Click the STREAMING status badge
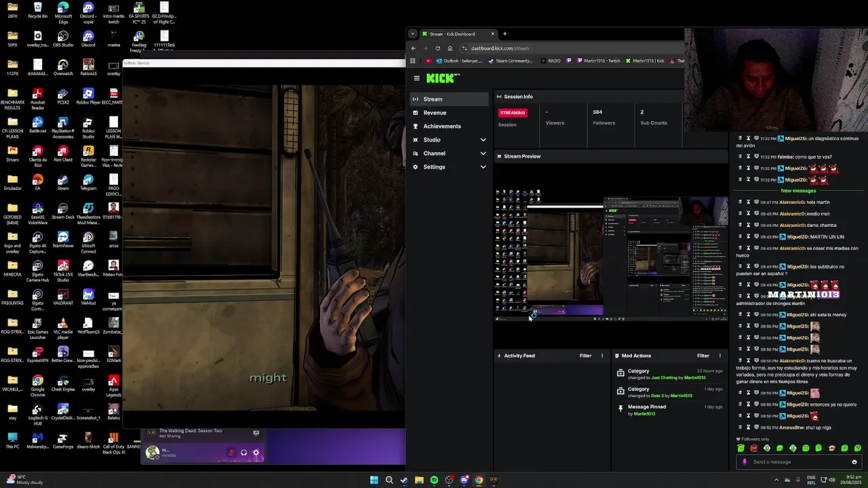Image resolution: width=868 pixels, height=488 pixels. click(513, 113)
